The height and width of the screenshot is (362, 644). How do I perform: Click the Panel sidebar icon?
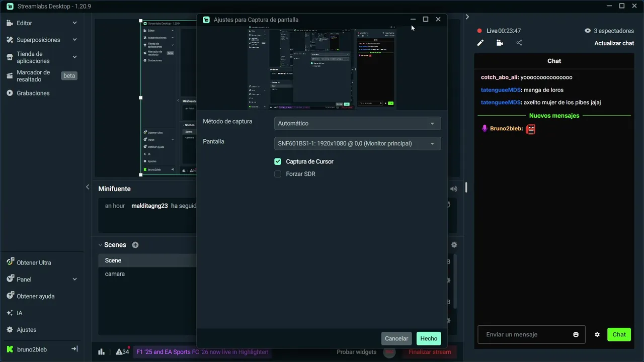pyautogui.click(x=10, y=279)
